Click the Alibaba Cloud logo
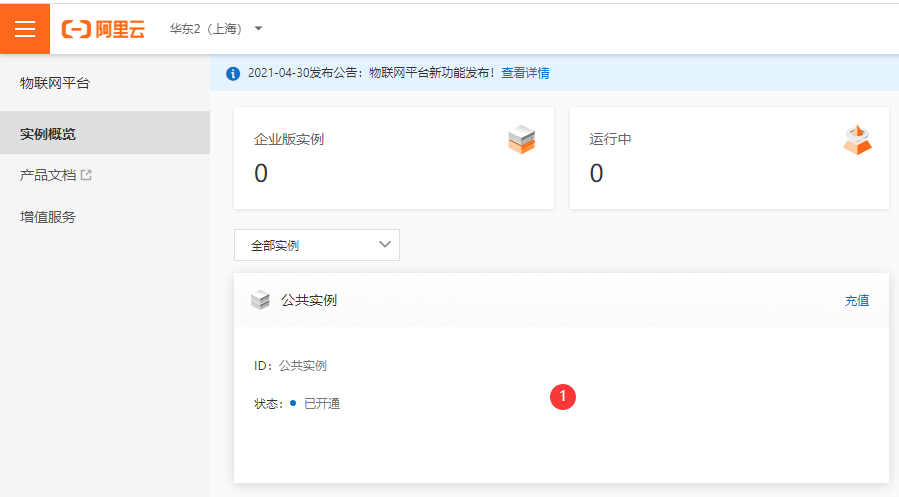Image resolution: width=899 pixels, height=497 pixels. point(103,29)
